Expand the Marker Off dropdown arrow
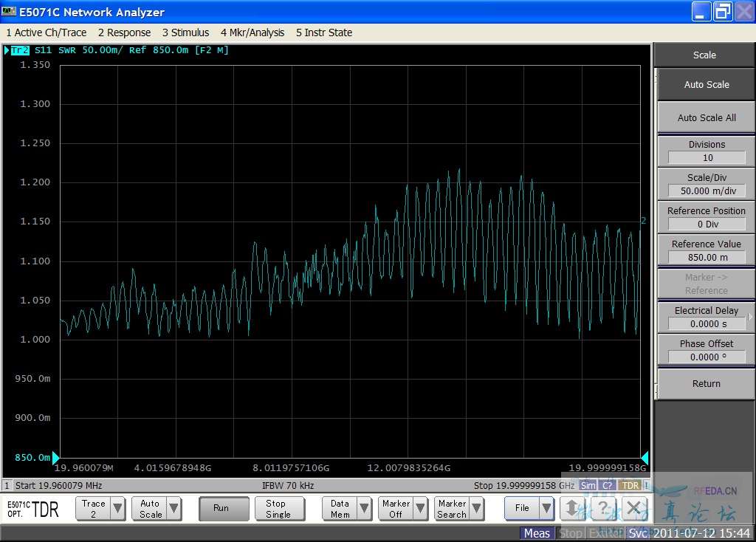This screenshot has height=542, width=756. (420, 509)
